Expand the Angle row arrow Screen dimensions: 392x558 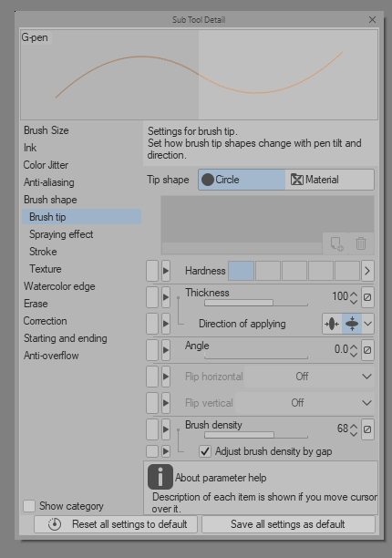click(166, 350)
